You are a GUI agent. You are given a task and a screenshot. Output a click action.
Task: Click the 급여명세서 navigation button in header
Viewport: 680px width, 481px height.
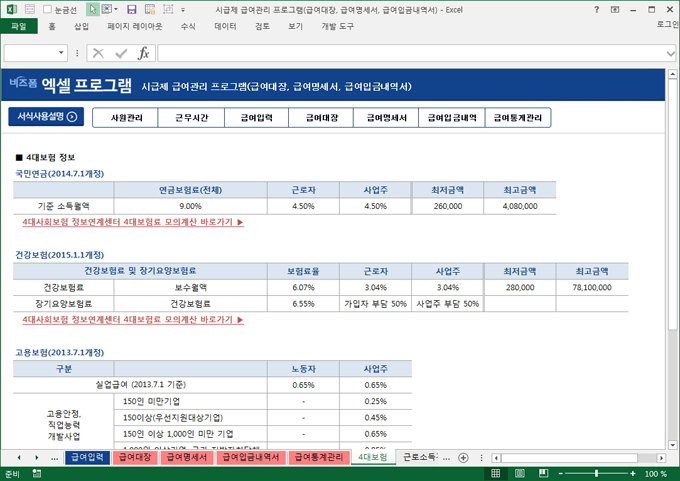tap(386, 118)
